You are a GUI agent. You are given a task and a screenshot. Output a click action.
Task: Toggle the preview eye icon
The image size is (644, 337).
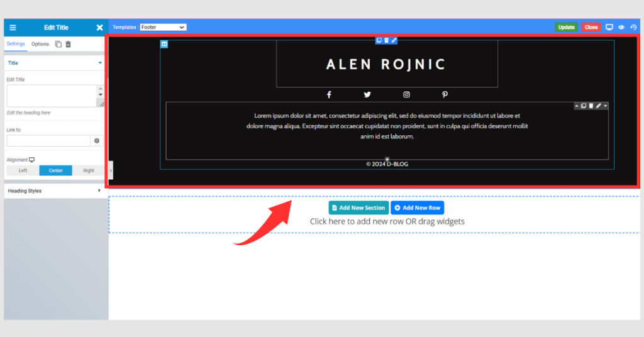tap(621, 27)
